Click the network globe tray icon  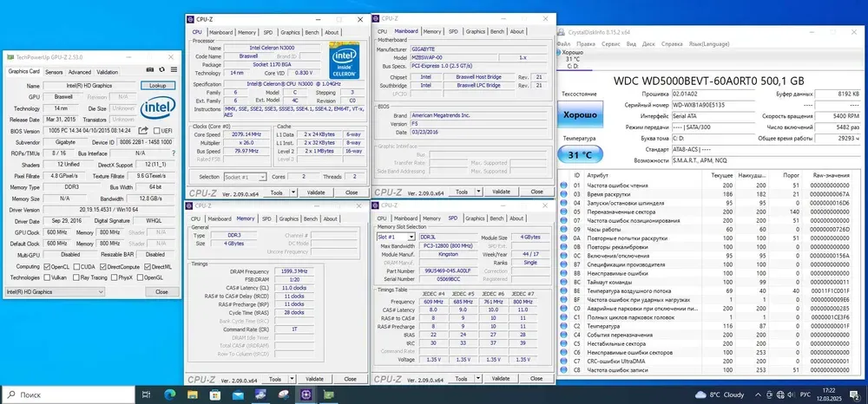tap(780, 394)
